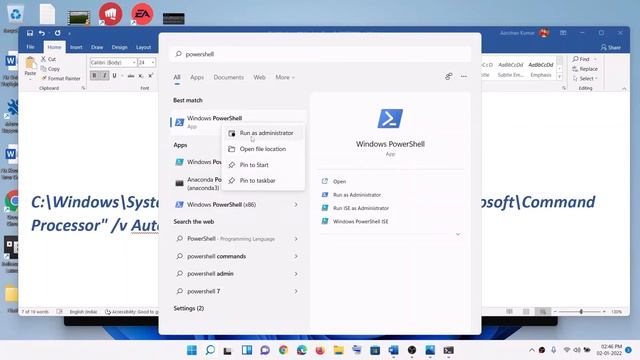Open Clipboard group dialog launcher
The image size is (640, 360).
[x=83, y=88]
